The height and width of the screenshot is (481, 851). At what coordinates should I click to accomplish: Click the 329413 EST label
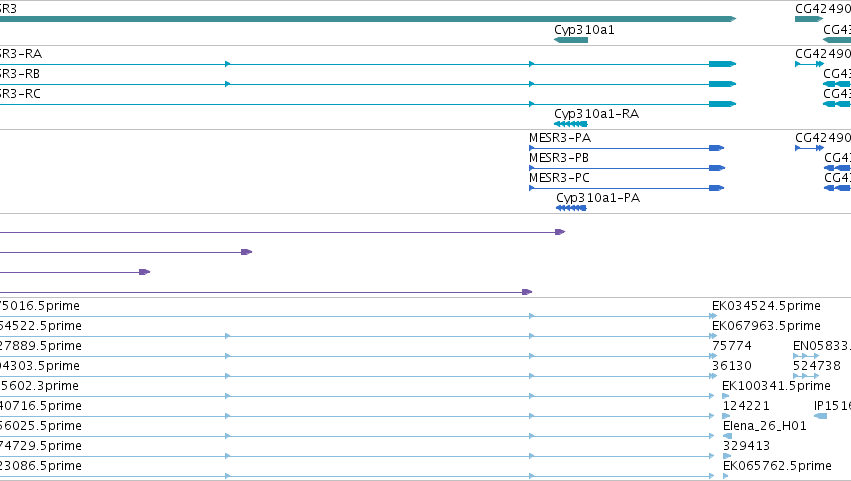click(x=746, y=446)
